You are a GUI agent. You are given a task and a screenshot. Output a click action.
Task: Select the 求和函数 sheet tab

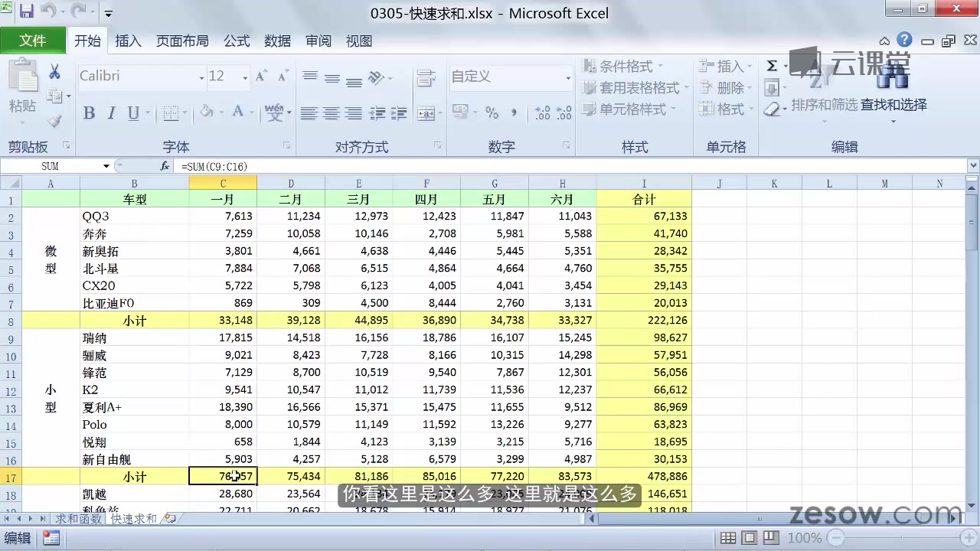click(77, 519)
